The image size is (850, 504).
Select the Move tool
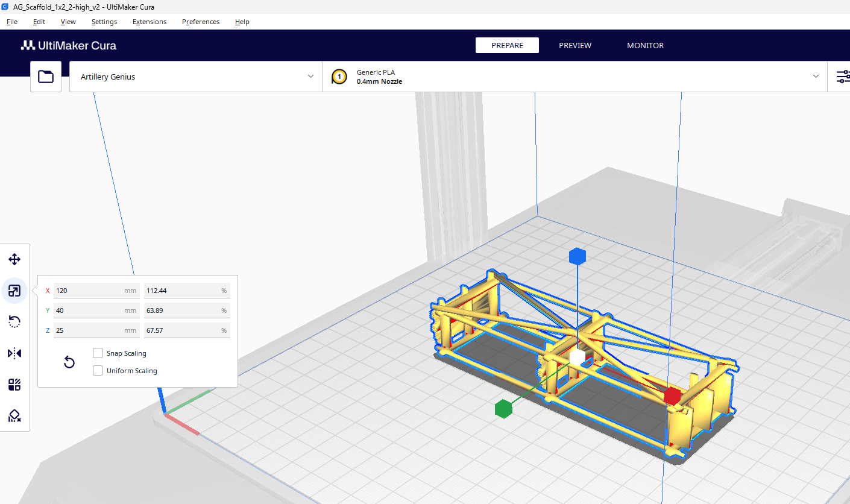coord(14,260)
